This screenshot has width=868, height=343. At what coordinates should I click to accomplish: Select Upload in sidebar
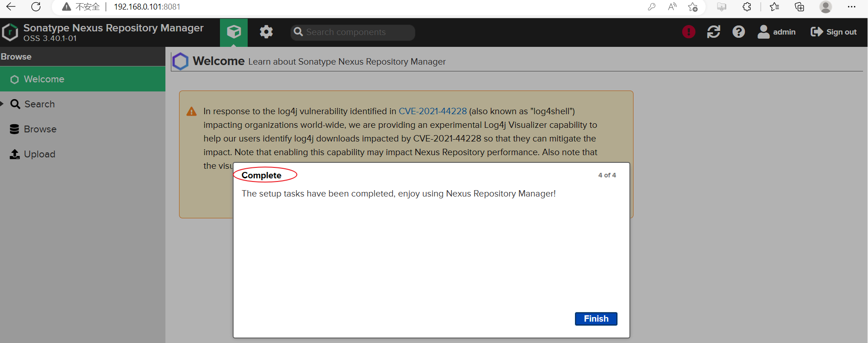pyautogui.click(x=83, y=154)
